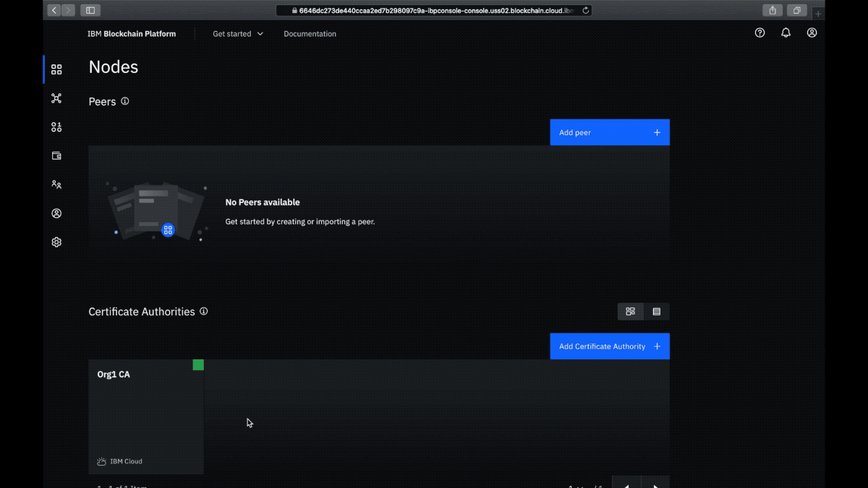Open the Wallet sidebar panel

coord(56,155)
